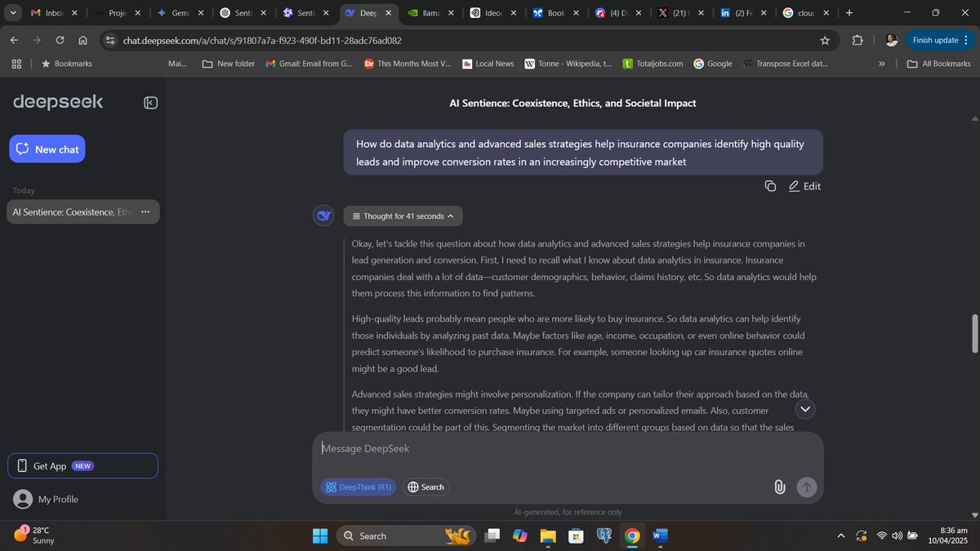Image resolution: width=980 pixels, height=551 pixels.
Task: Open the browser tab search dropdown
Action: 13,13
